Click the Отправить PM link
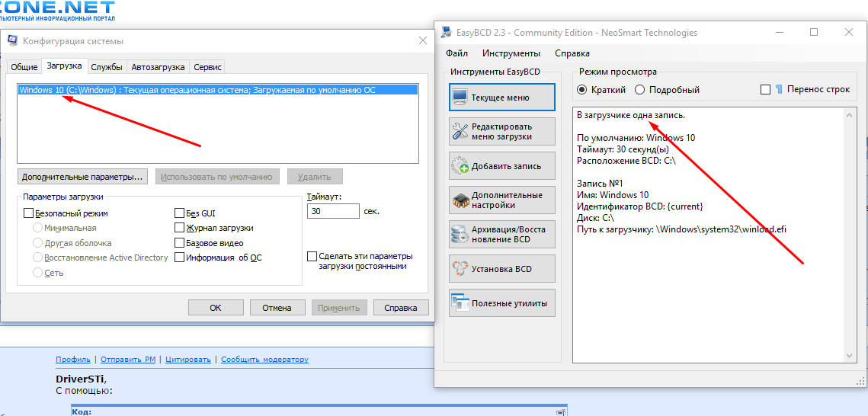Image resolution: width=868 pixels, height=416 pixels. coord(128,360)
